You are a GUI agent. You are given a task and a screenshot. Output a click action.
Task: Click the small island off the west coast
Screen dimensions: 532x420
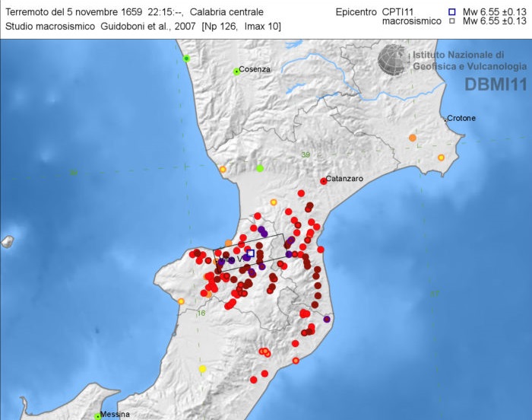tap(7, 242)
